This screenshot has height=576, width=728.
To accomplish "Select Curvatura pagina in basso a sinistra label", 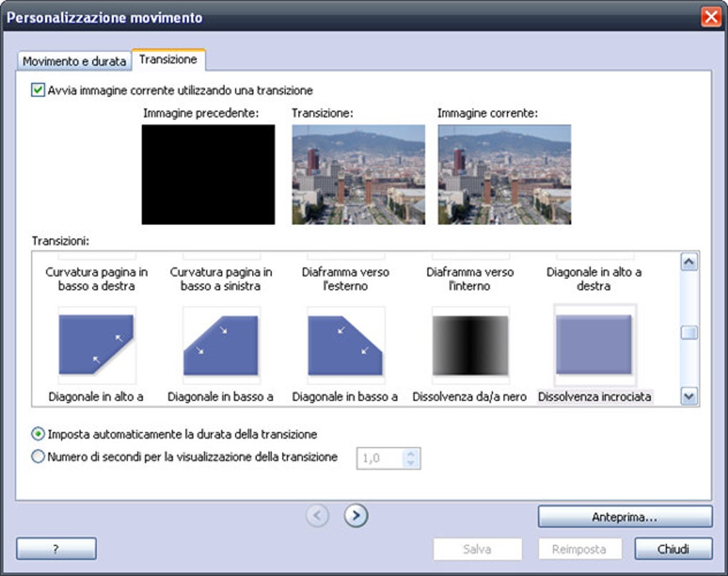I will tap(221, 279).
